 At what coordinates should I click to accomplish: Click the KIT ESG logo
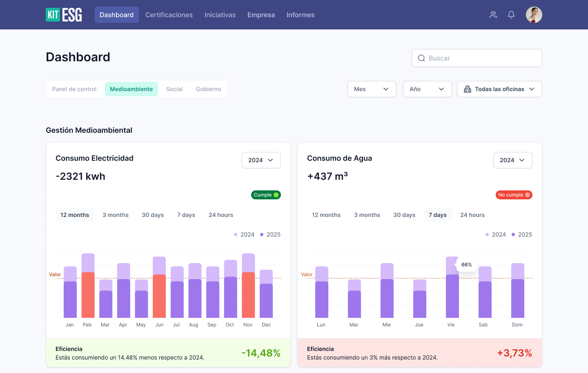coord(64,15)
